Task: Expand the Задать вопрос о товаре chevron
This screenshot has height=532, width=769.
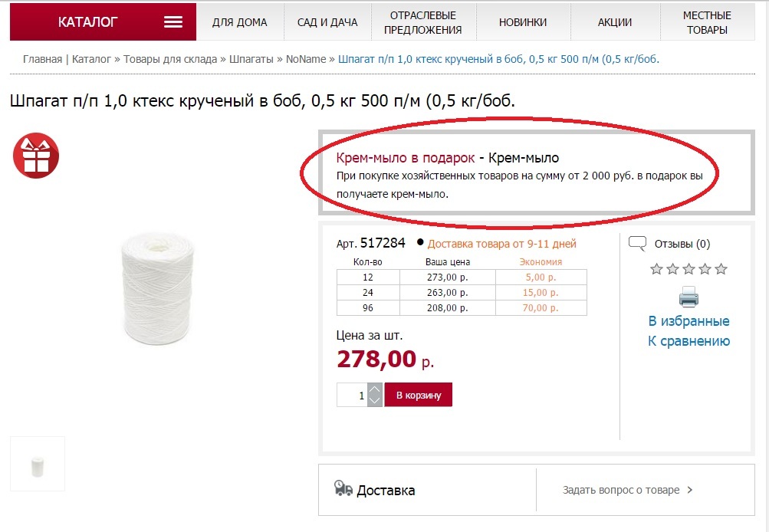Action: pos(690,490)
